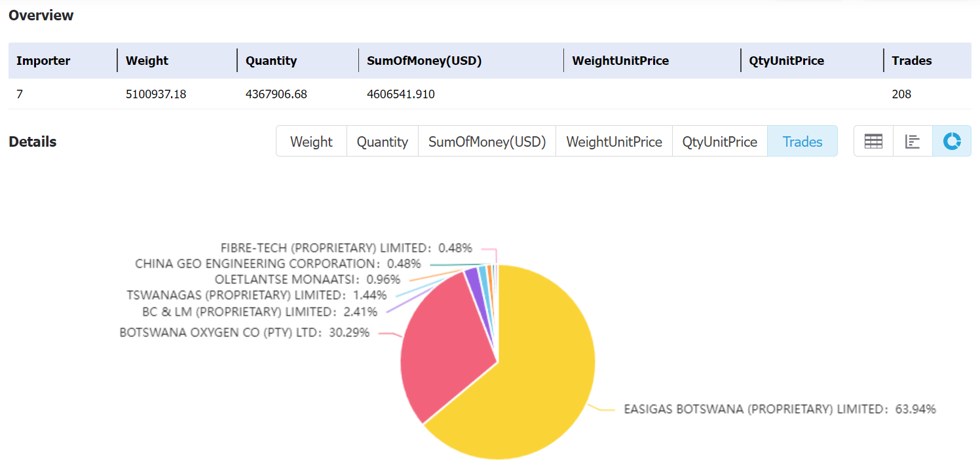Click the SumOfMoney(USD) column header
Viewport: 980px width, 469px height.
pyautogui.click(x=424, y=61)
